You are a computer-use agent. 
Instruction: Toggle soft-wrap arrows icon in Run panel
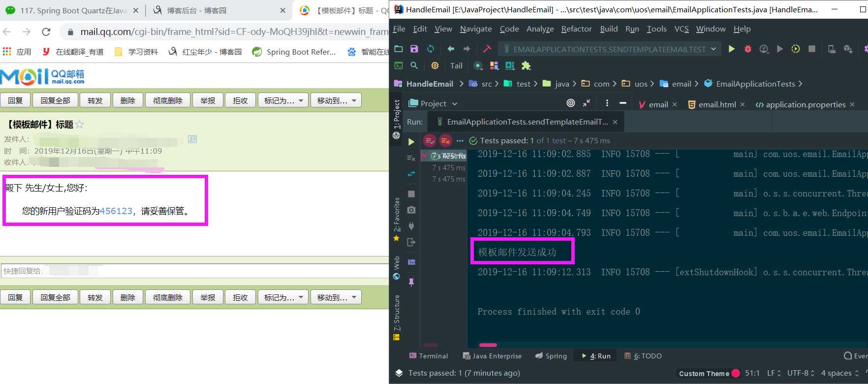click(411, 174)
